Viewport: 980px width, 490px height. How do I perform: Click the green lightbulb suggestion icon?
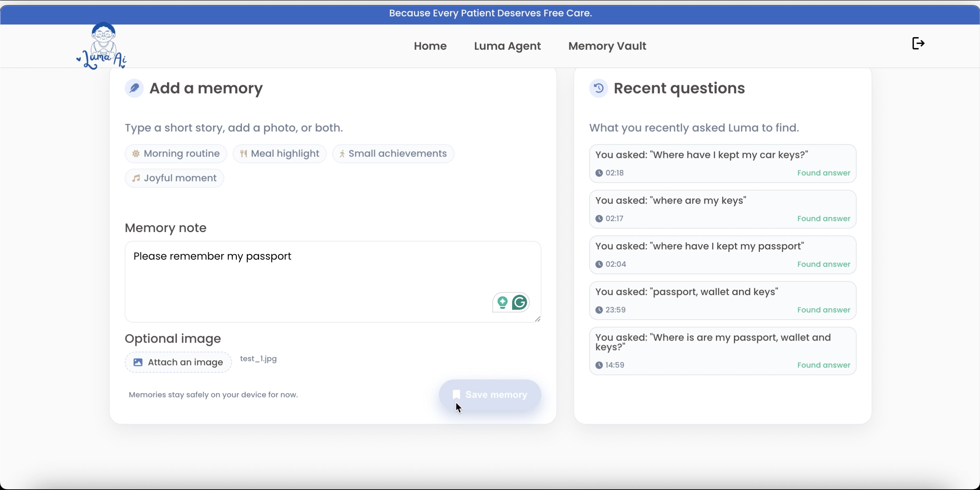[502, 303]
